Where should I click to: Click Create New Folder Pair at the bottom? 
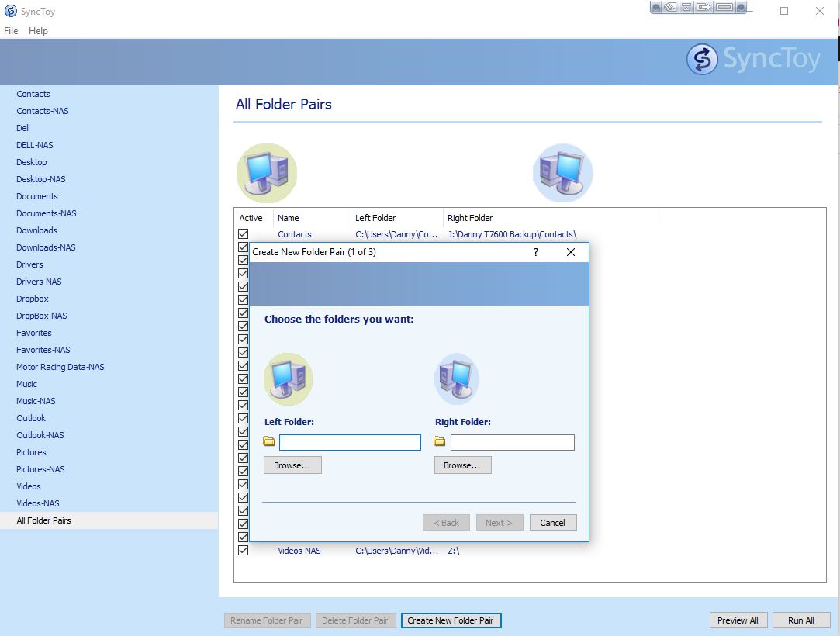(x=451, y=620)
